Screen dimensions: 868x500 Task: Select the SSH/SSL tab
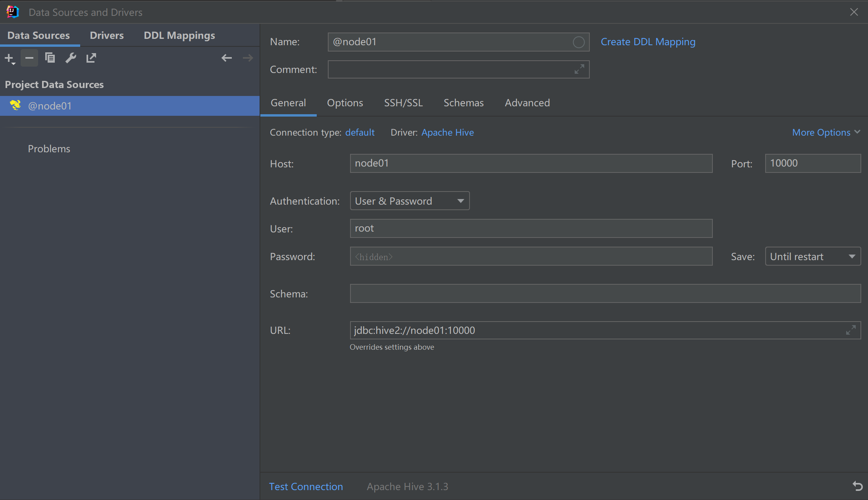(402, 102)
